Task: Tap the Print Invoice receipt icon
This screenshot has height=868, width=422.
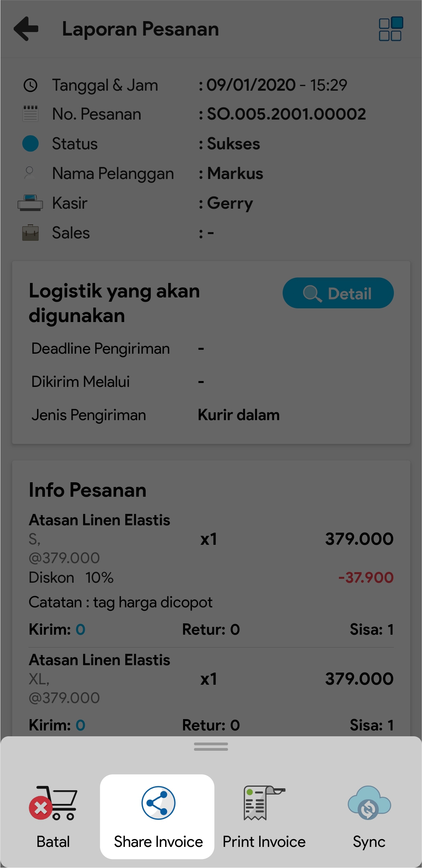Action: 264,803
